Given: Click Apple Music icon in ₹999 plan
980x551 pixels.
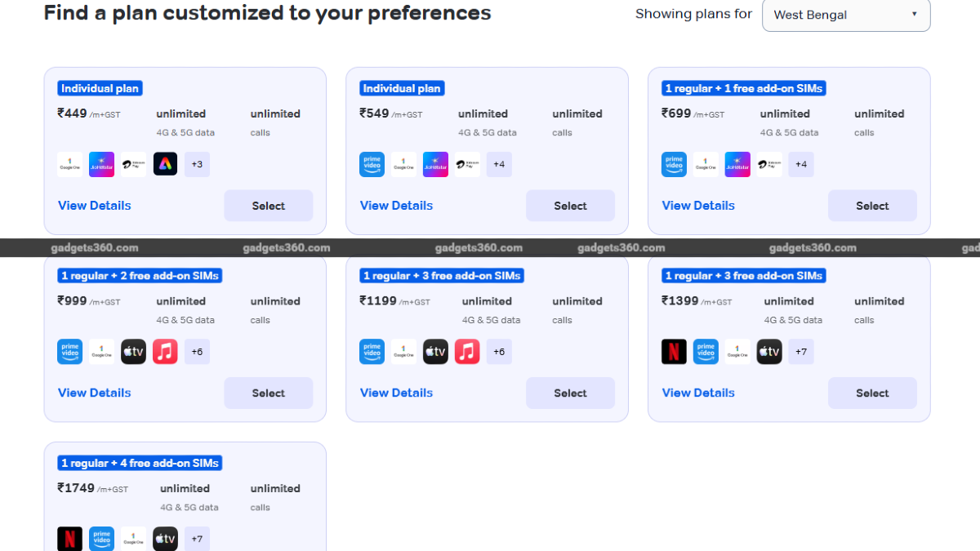Looking at the screenshot, I should click(165, 352).
